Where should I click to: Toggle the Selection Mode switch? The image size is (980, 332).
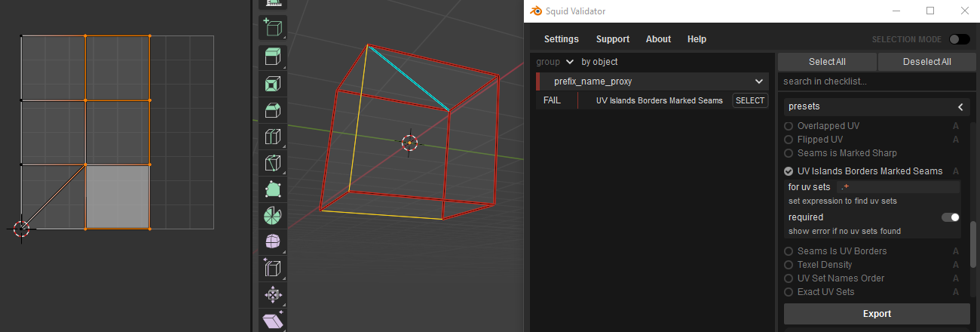[x=959, y=39]
